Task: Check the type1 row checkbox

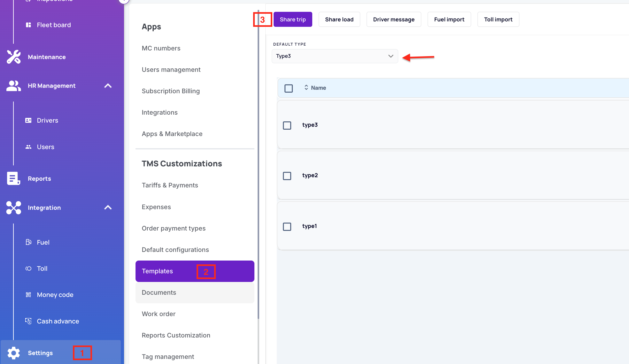Action: (x=287, y=226)
